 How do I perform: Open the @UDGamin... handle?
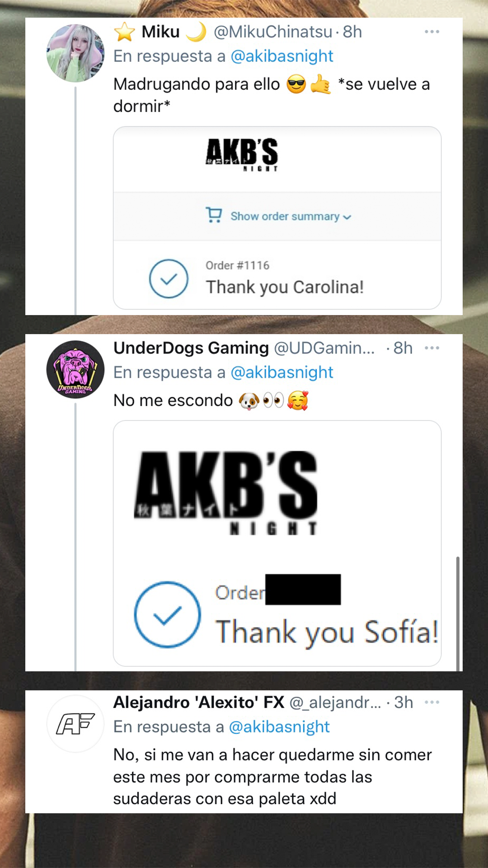324,348
